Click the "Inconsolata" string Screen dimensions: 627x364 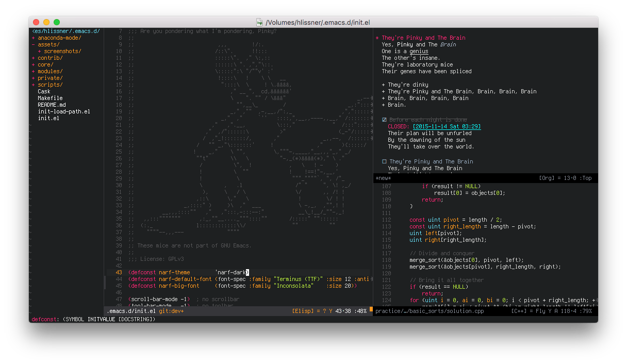(x=294, y=286)
